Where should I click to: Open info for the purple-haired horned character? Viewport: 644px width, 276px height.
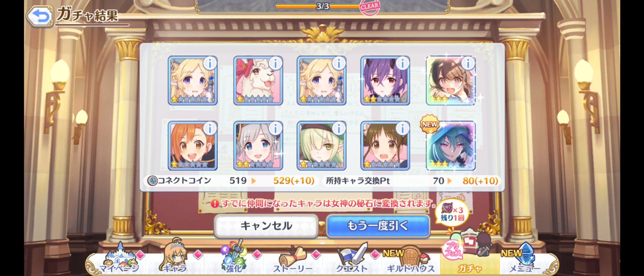click(402, 63)
